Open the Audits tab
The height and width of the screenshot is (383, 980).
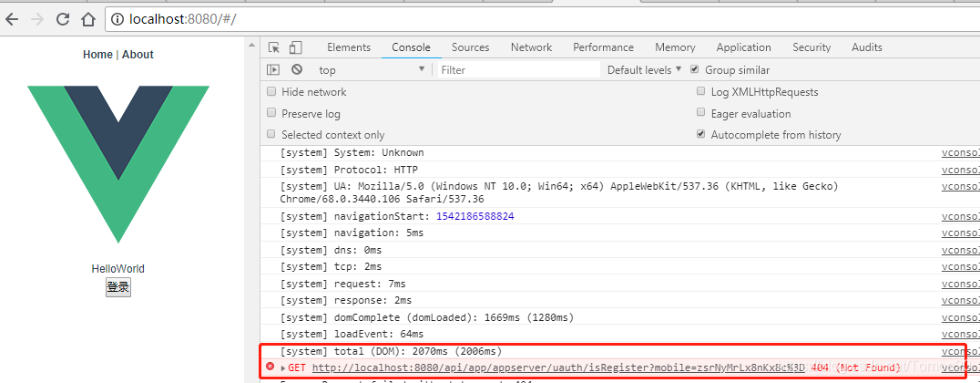coord(867,47)
